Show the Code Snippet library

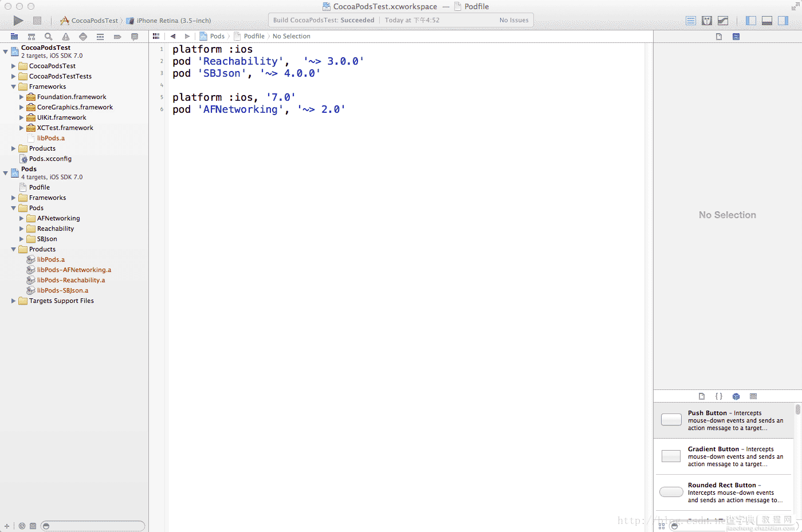pyautogui.click(x=719, y=396)
